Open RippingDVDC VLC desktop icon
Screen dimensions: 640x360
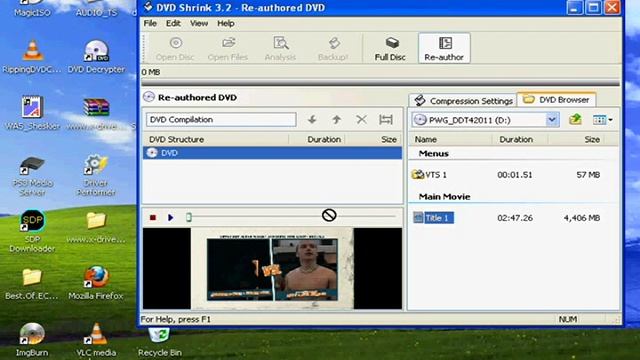click(32, 57)
